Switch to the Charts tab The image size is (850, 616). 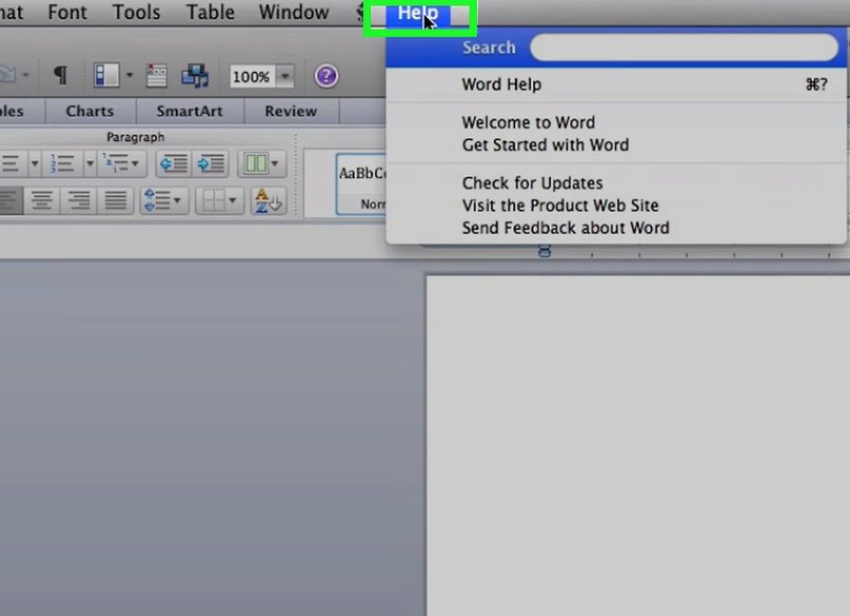coord(90,111)
